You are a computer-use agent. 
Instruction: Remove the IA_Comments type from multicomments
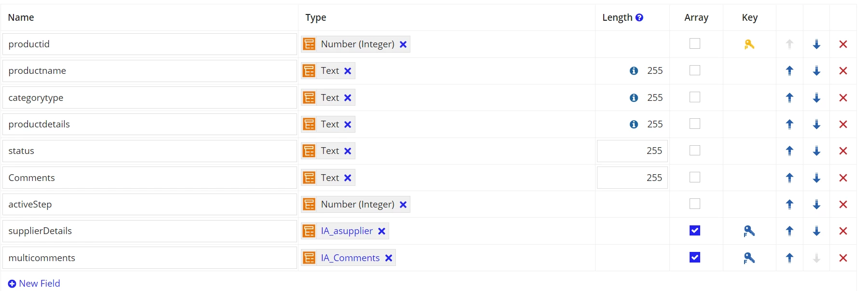click(x=389, y=258)
